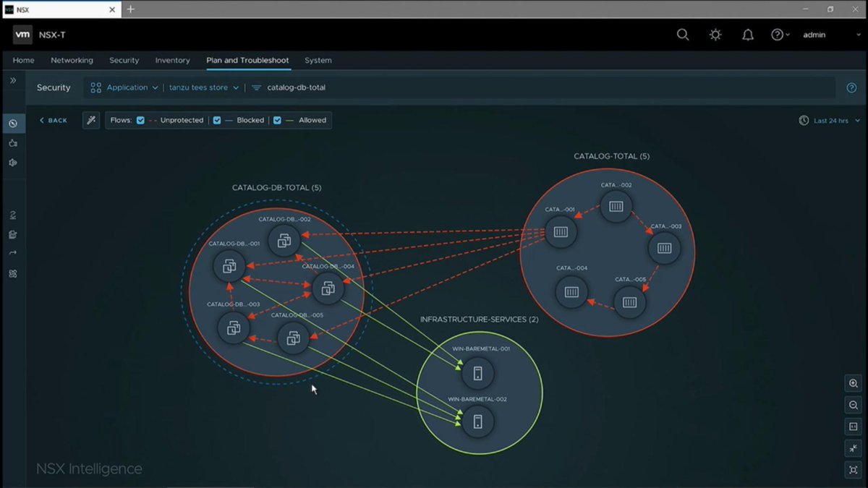Open the tanzu tees store dropdown
This screenshot has height=488, width=868.
tap(203, 87)
